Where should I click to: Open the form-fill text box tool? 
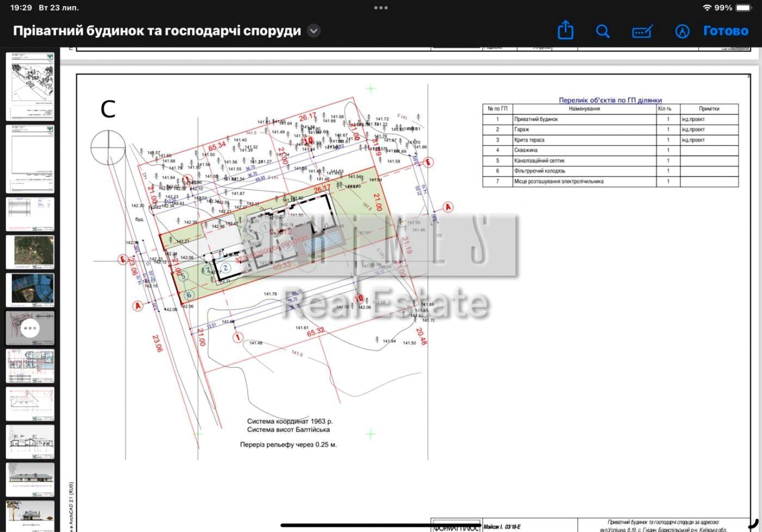pyautogui.click(x=642, y=32)
